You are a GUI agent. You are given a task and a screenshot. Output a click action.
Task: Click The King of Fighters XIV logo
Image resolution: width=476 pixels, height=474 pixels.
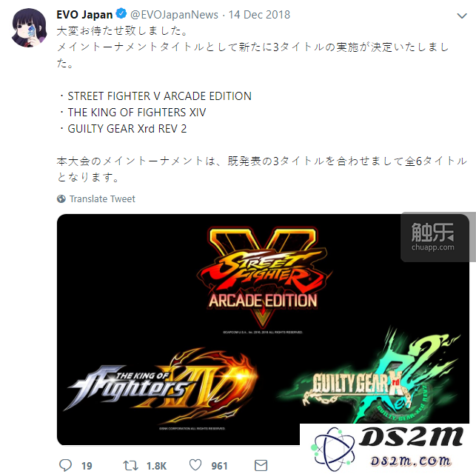click(x=161, y=386)
